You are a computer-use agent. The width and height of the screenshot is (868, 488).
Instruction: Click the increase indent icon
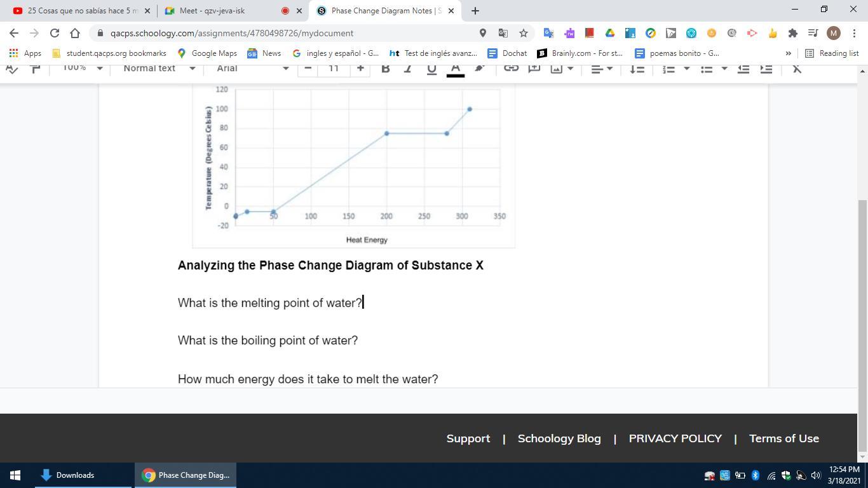pos(766,69)
